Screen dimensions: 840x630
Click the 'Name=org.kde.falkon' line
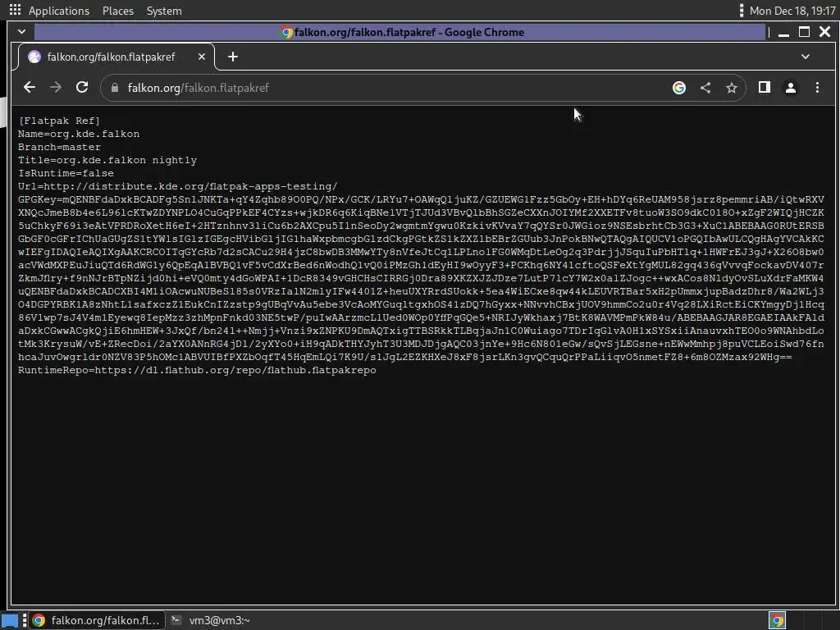point(79,134)
